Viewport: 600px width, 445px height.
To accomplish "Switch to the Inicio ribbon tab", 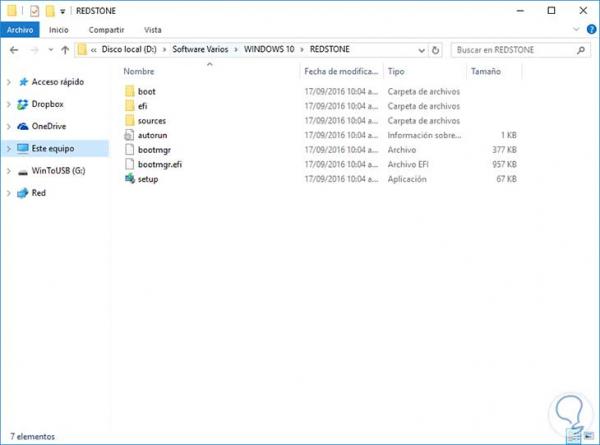I will (59, 30).
